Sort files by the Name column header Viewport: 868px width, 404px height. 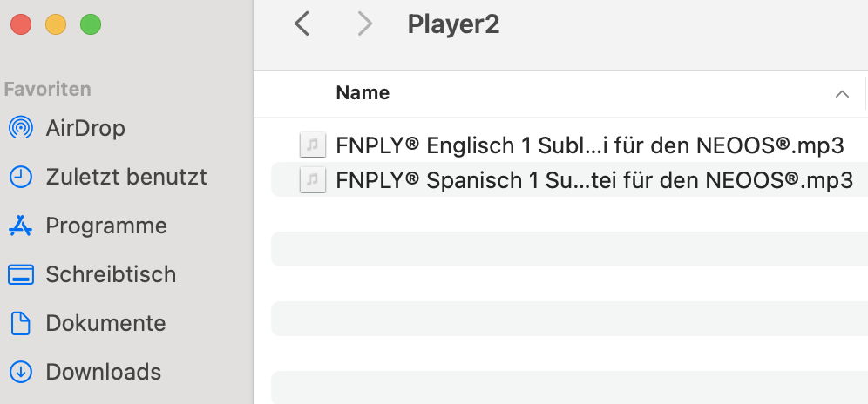[363, 93]
